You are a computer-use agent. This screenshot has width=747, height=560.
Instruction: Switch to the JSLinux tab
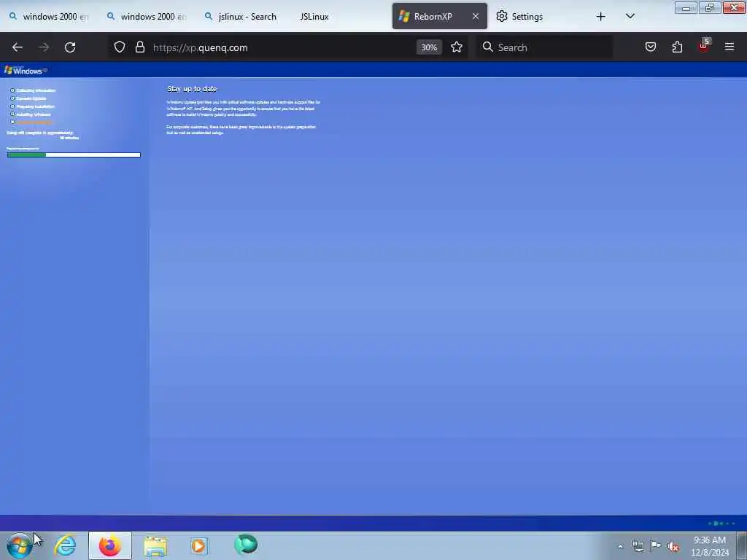point(314,17)
